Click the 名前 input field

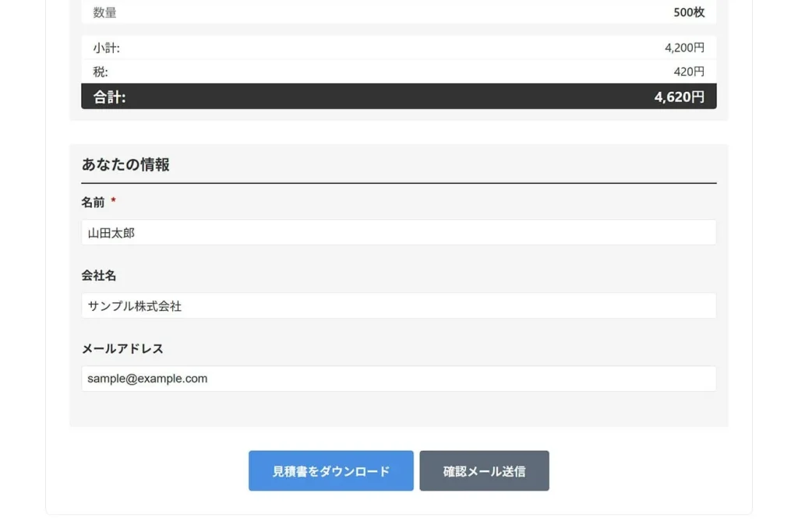[399, 231]
